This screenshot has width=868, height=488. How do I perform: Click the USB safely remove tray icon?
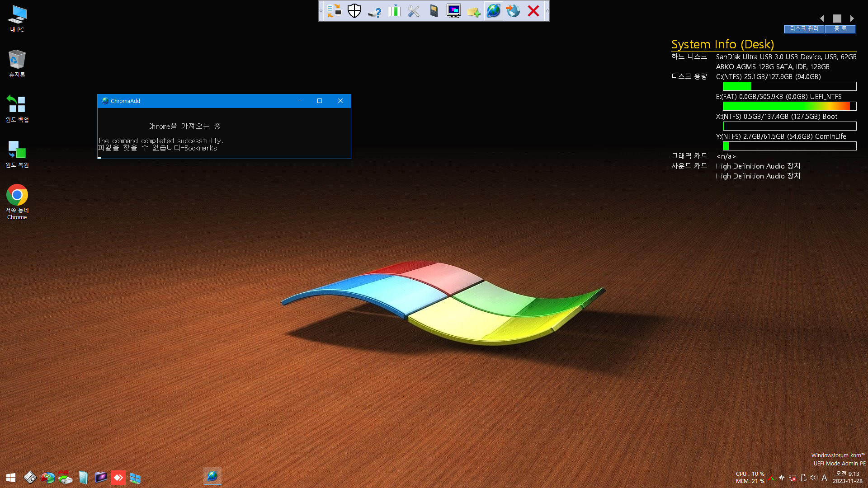[x=803, y=478]
